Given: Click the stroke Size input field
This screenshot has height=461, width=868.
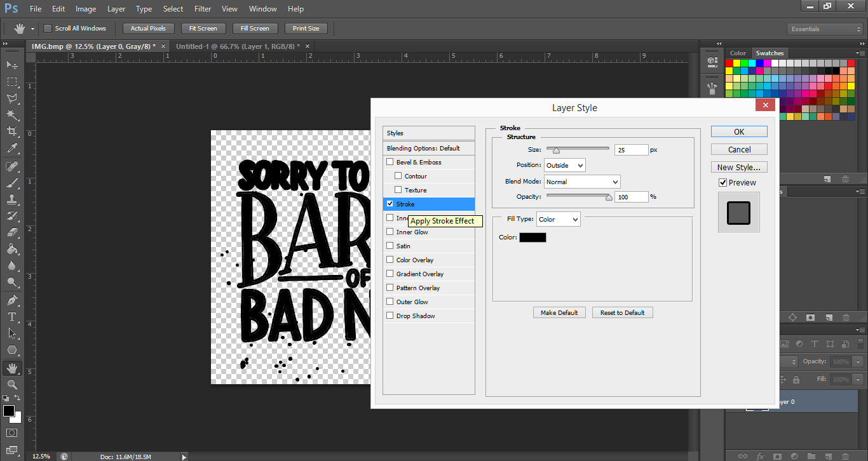Looking at the screenshot, I should point(630,150).
